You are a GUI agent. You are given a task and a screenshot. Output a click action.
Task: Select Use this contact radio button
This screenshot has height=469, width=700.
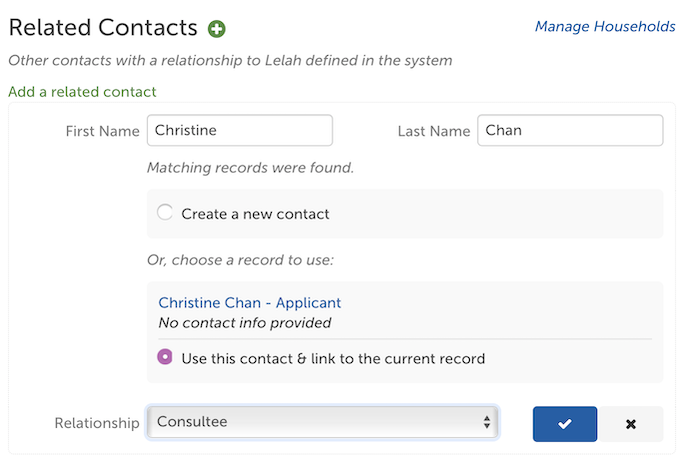click(x=165, y=357)
